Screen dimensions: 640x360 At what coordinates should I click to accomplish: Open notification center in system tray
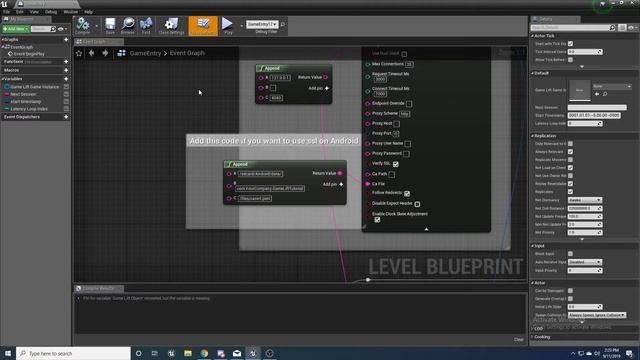630,353
